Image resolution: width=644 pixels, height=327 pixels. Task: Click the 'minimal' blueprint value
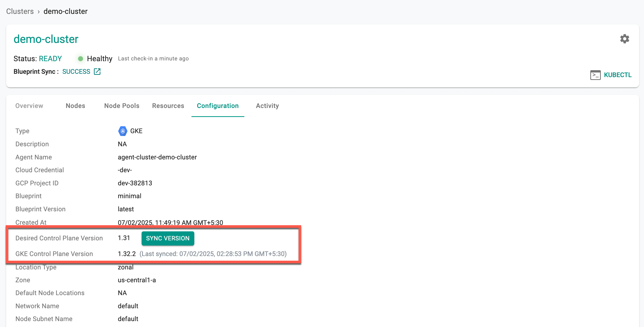130,196
